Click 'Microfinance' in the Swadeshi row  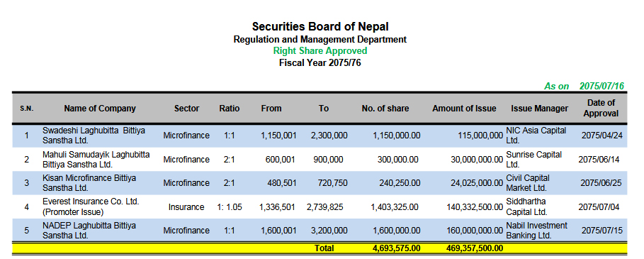click(x=186, y=136)
